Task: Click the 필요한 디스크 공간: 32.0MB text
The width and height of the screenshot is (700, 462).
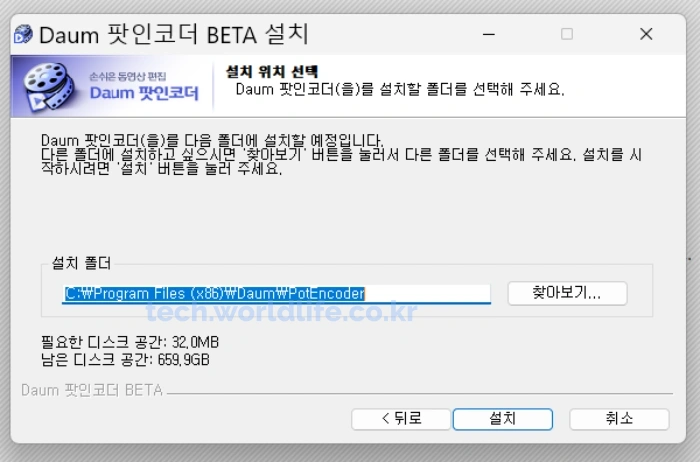Action: click(130, 342)
